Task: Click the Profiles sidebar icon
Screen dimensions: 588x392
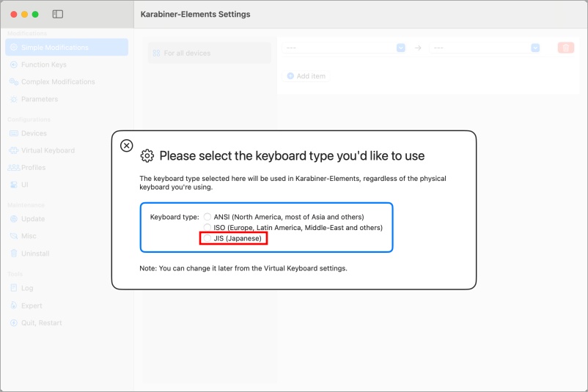Action: click(14, 168)
